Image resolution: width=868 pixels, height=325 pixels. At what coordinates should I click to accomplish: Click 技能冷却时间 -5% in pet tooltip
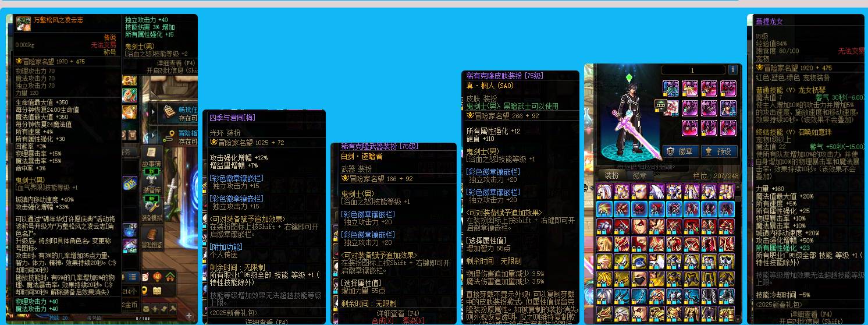tap(782, 295)
